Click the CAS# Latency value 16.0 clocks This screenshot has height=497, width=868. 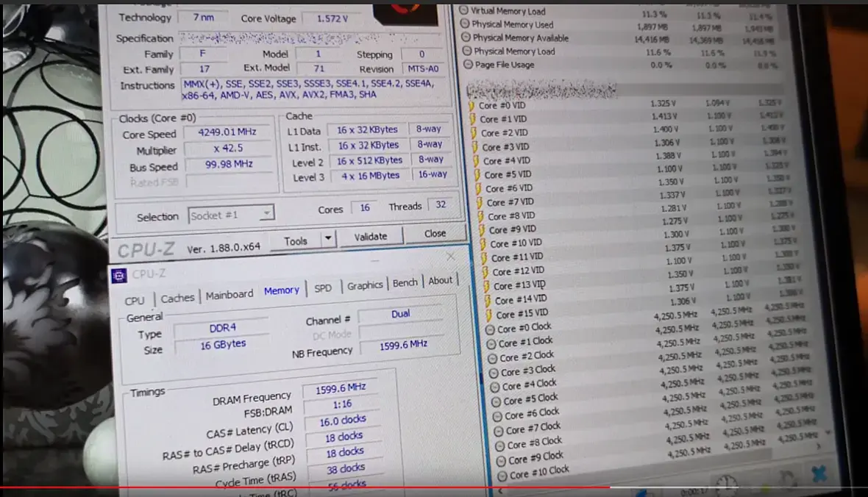(x=343, y=421)
